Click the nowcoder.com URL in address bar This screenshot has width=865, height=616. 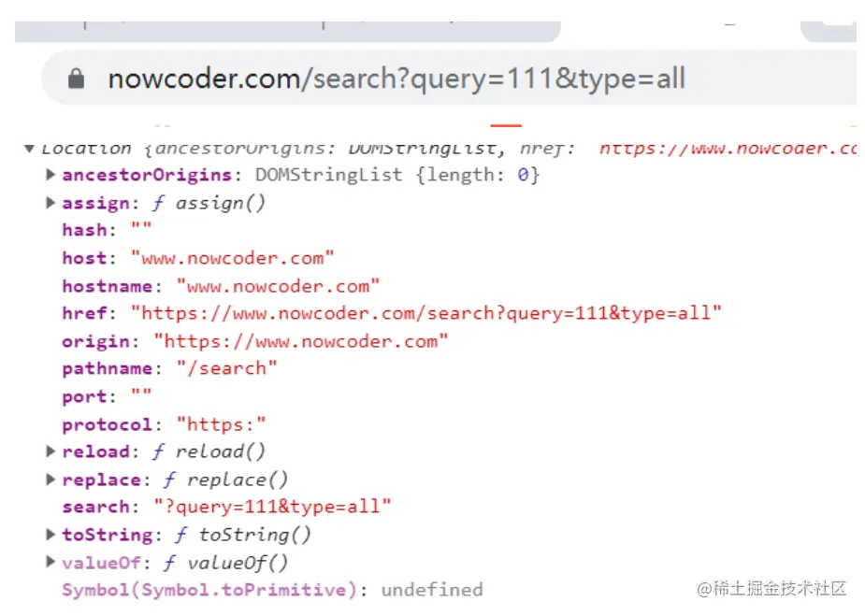tap(396, 79)
